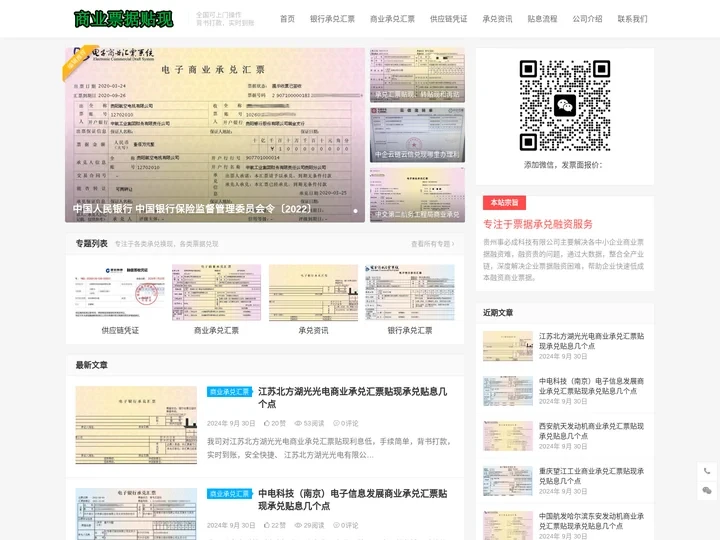This screenshot has width=720, height=540.
Task: Open the 银行承兑汇票 topic thumbnail
Action: 410,292
